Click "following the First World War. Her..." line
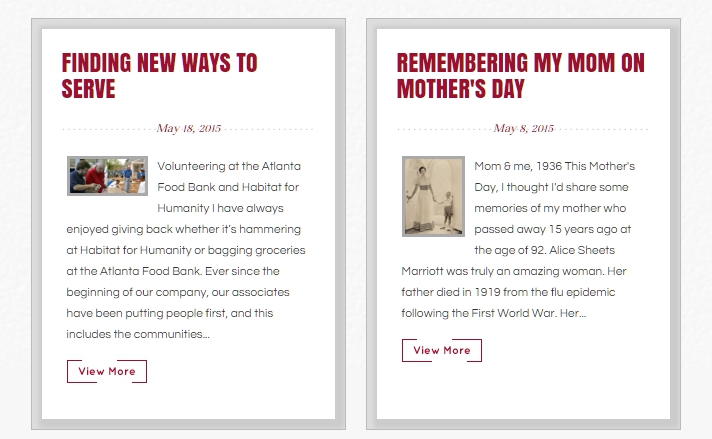Screen dimensions: 712x439 494,313
